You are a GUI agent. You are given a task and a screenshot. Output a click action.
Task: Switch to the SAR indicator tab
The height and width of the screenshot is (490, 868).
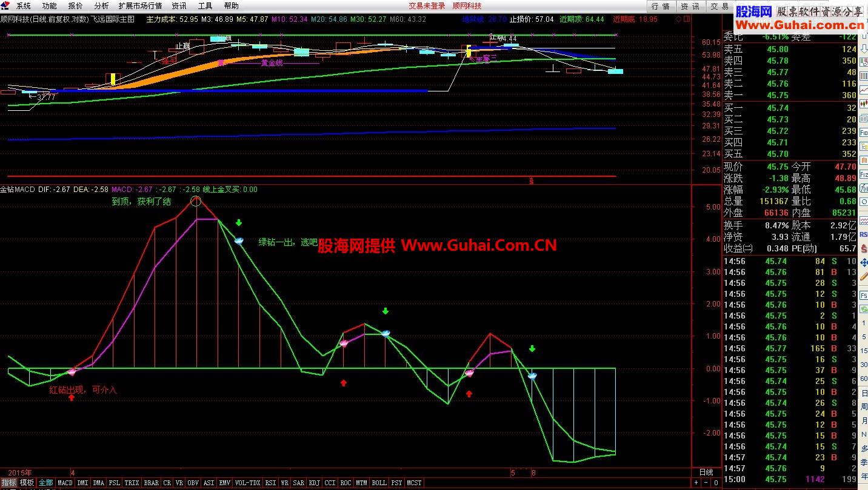(x=299, y=483)
